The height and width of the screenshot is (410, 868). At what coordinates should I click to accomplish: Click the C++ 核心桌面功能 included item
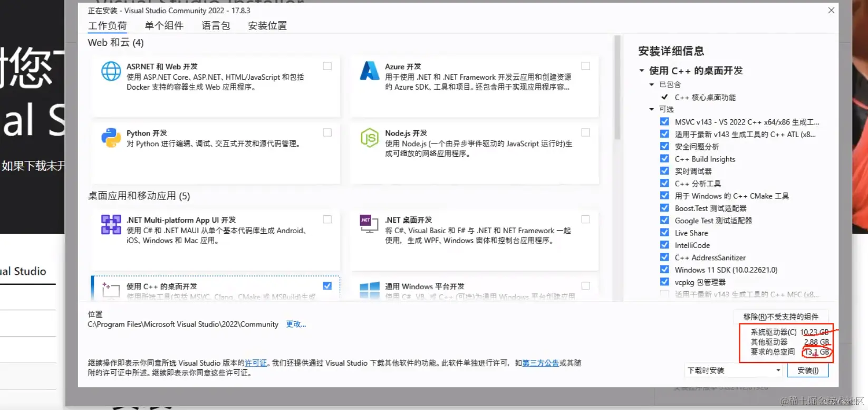tap(705, 97)
